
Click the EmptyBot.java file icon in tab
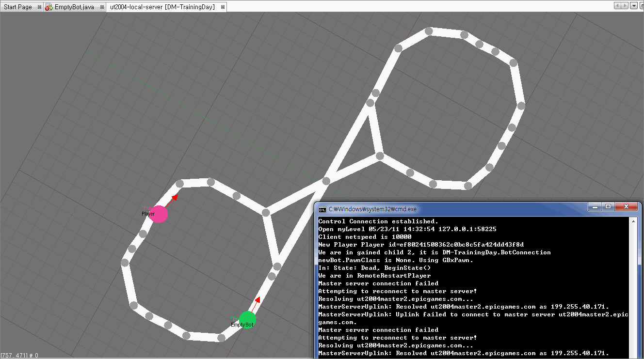pyautogui.click(x=49, y=7)
